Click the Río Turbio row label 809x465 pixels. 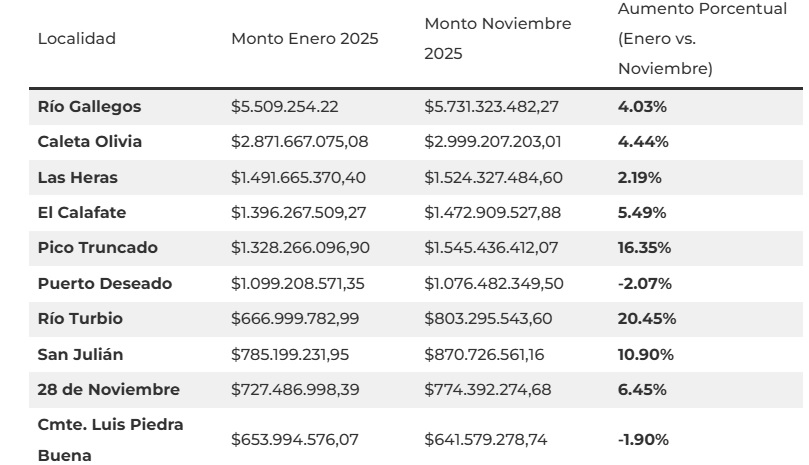(79, 319)
